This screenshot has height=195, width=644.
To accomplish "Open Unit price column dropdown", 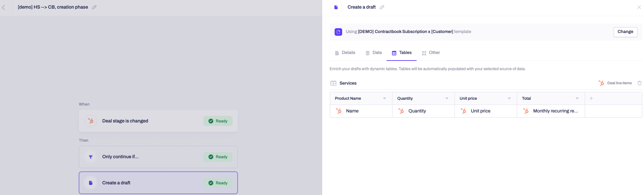I will click(x=509, y=98).
